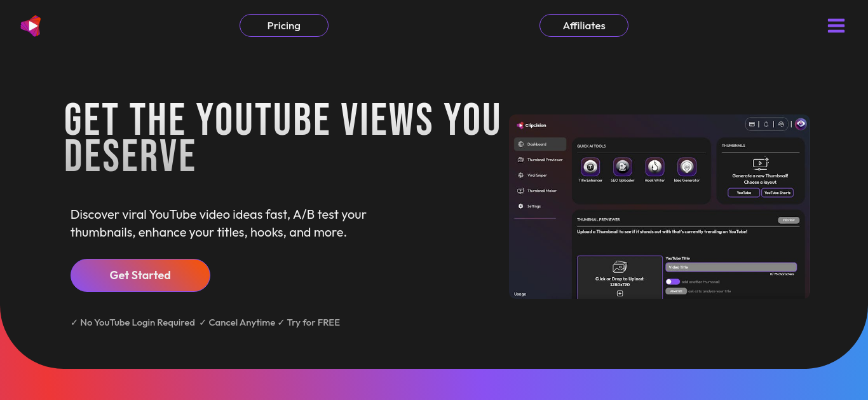Screen dimensions: 868x400
Task: Click the support headset icon
Action: pyautogui.click(x=781, y=124)
